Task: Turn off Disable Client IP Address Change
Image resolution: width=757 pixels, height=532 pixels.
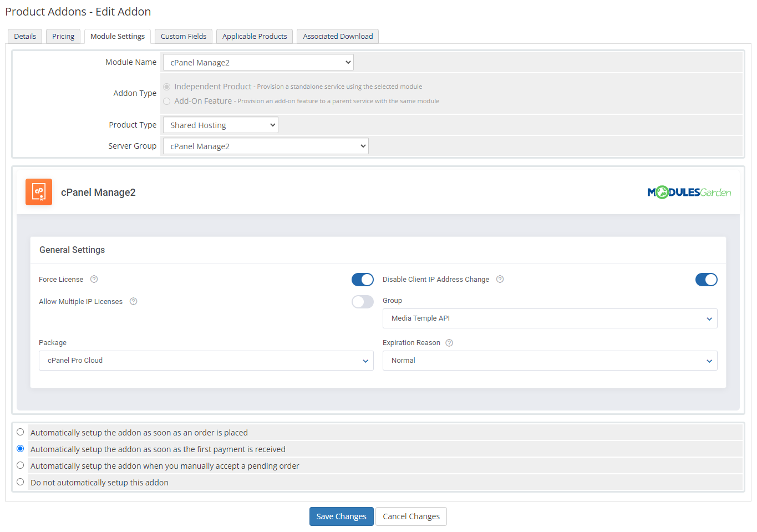Action: click(x=706, y=279)
